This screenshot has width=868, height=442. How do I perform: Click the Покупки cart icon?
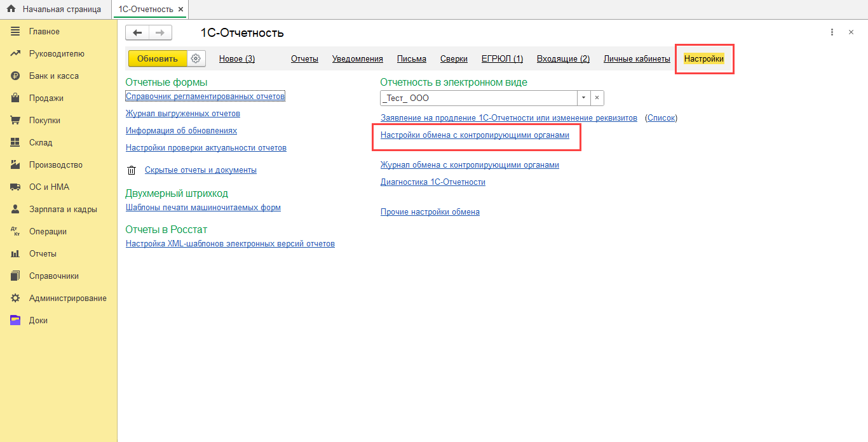[15, 120]
